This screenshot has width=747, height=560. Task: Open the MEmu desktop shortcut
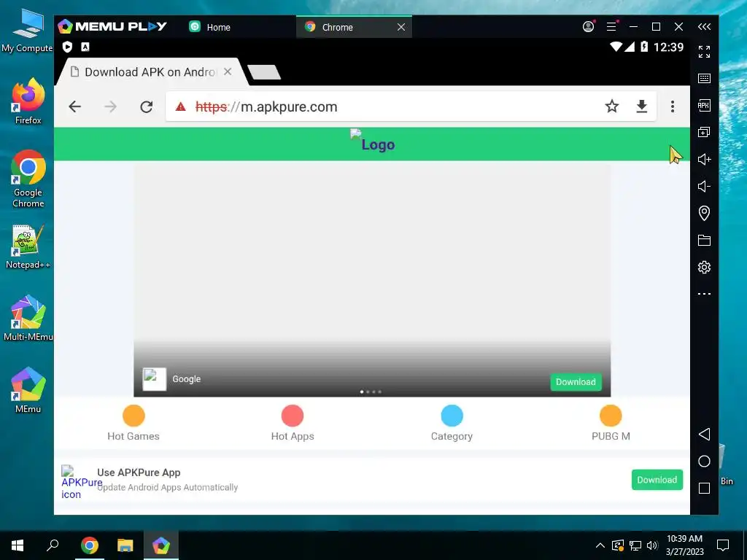(x=28, y=390)
